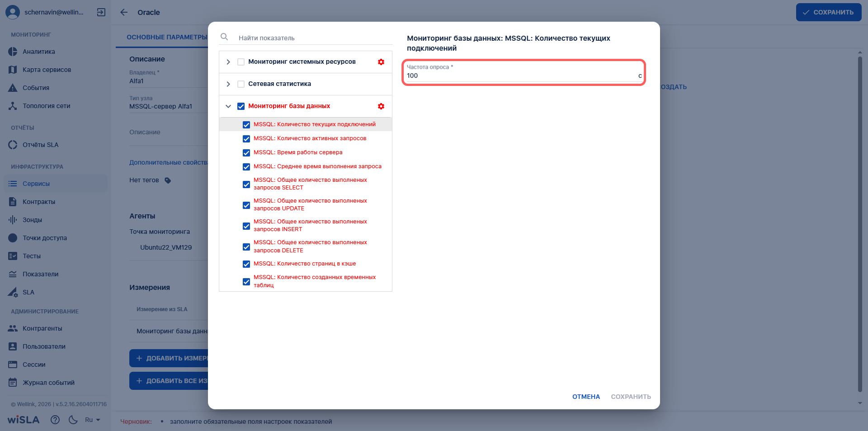868x431 pixels.
Task: Uncheck the MSSQL DELETE queries checkbox
Action: point(246,247)
